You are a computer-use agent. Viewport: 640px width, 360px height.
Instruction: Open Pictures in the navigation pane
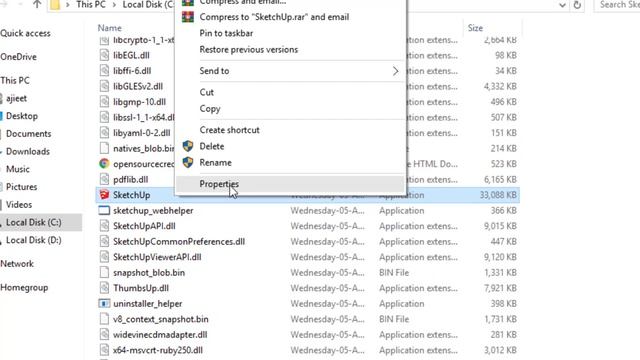pos(21,187)
